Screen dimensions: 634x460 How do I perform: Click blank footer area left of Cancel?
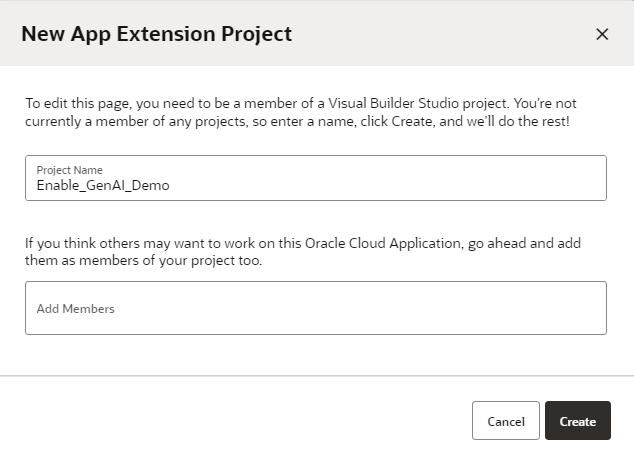coord(240,421)
